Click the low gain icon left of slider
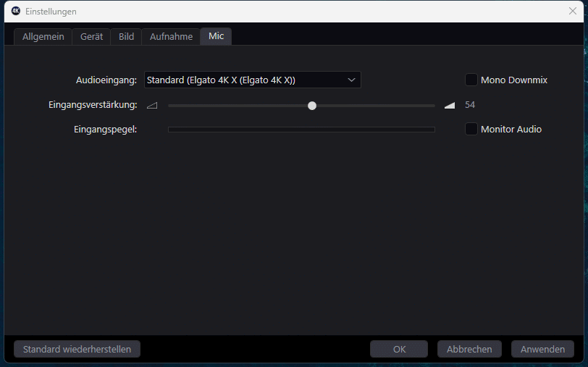588x367 pixels. click(151, 105)
